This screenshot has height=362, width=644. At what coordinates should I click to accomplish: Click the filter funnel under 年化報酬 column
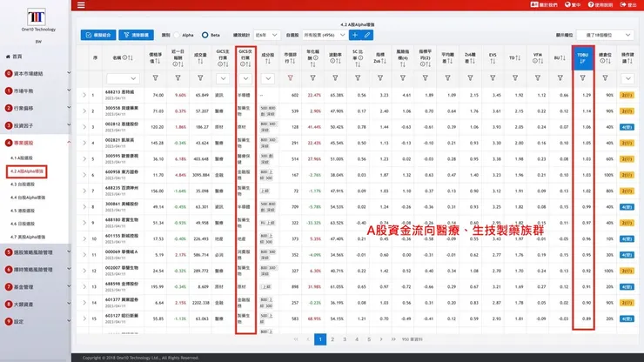313,77
